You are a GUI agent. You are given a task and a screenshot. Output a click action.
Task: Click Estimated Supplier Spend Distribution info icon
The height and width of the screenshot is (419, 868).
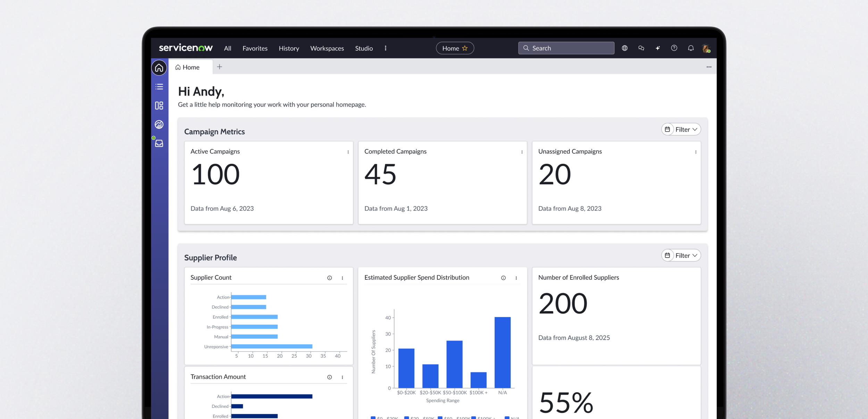[503, 278]
